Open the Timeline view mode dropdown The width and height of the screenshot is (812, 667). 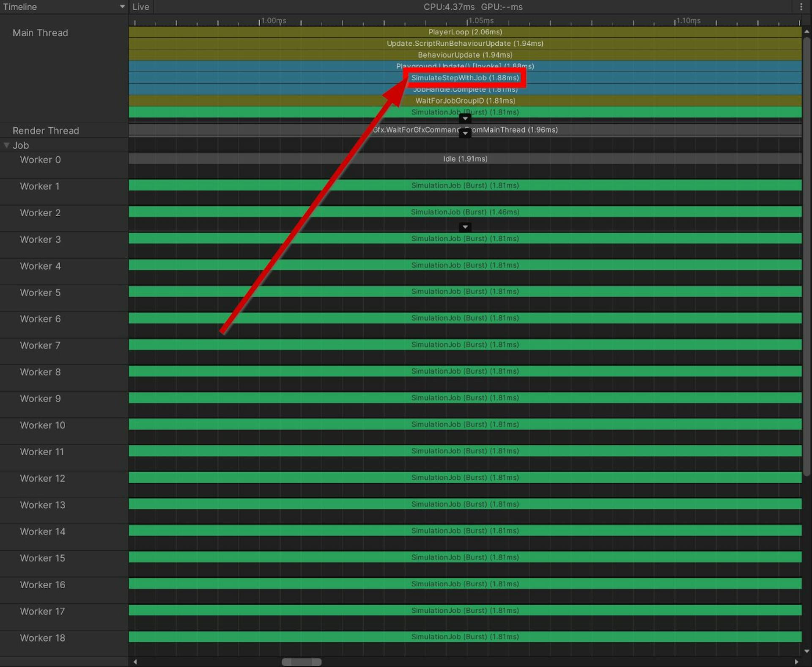click(63, 7)
